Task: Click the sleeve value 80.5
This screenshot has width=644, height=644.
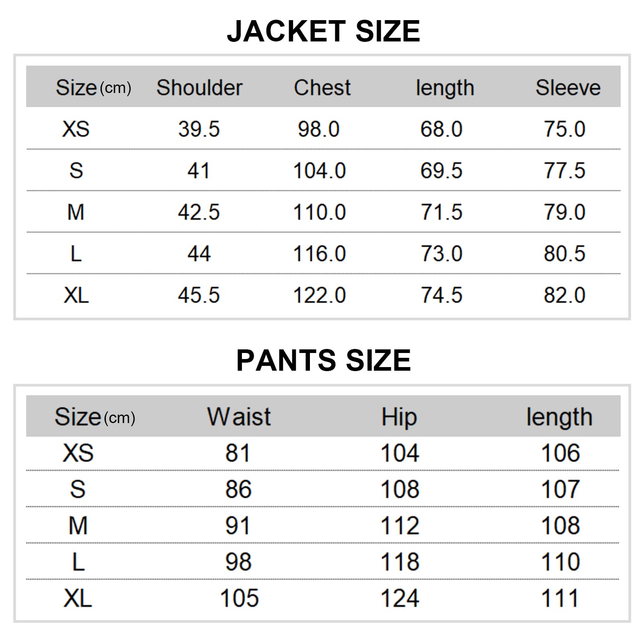Action: (x=564, y=254)
